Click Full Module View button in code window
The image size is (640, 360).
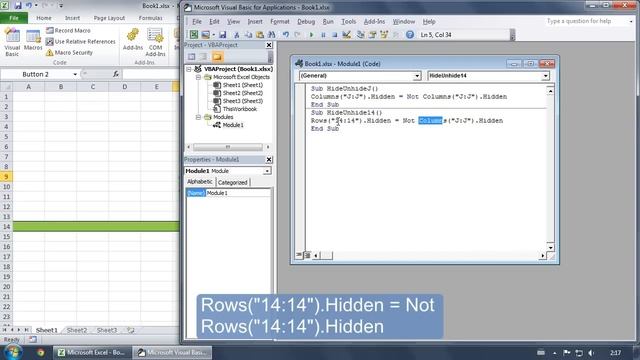click(307, 255)
